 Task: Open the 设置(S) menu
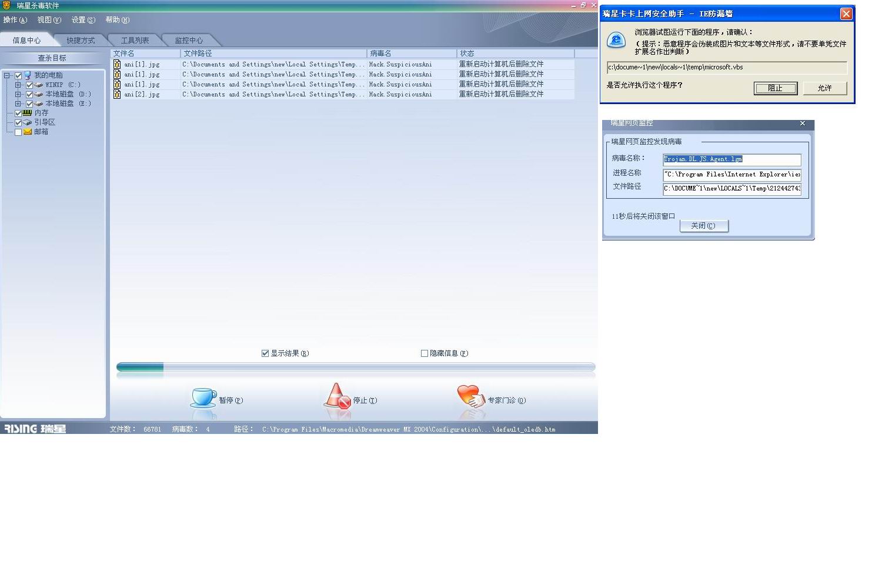83,20
